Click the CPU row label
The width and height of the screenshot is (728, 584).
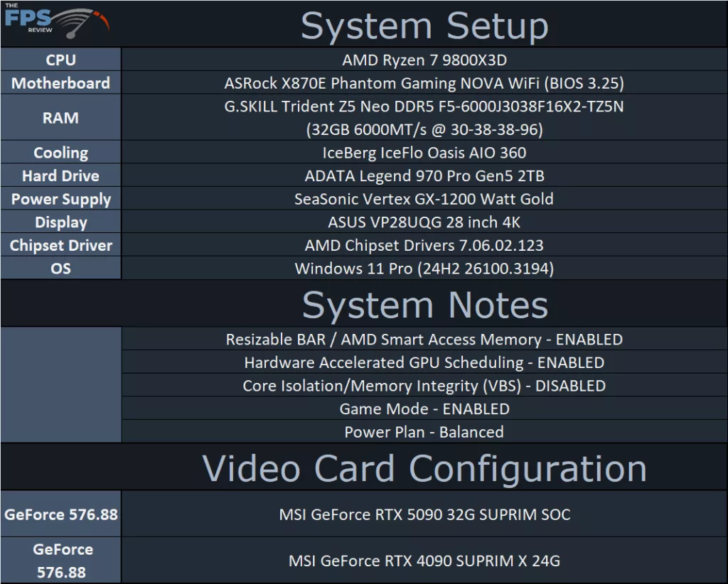tap(61, 60)
